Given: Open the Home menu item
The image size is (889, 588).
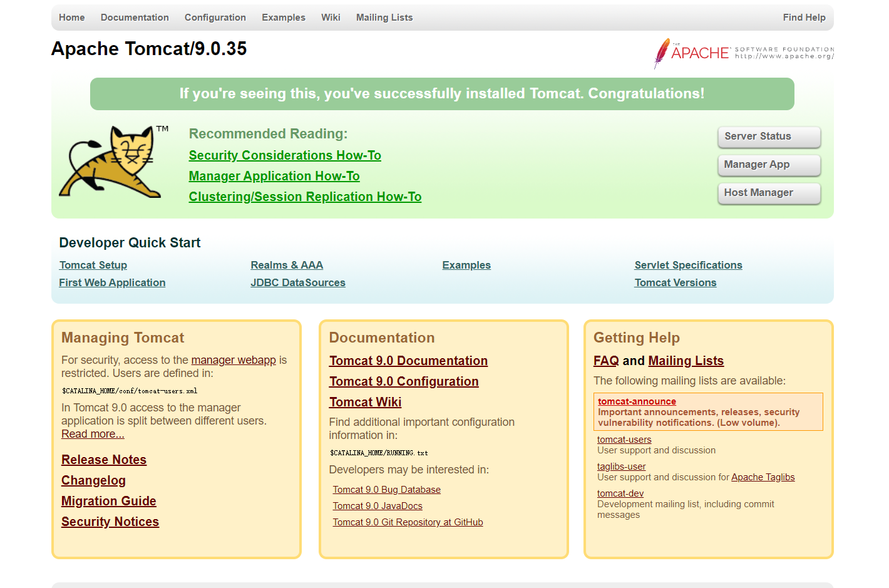Looking at the screenshot, I should coord(72,18).
